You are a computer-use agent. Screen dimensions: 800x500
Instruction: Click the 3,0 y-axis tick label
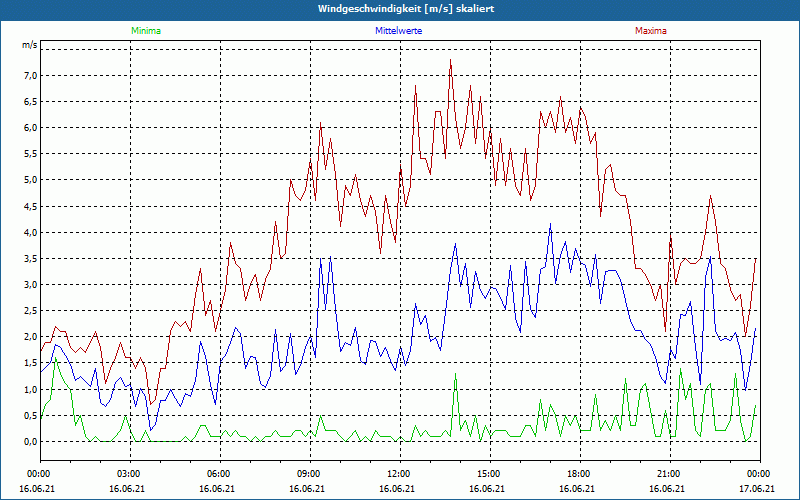(31, 285)
